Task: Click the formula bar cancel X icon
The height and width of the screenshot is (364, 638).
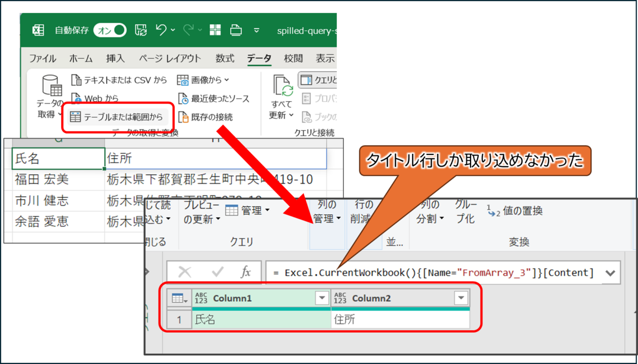Action: (184, 272)
